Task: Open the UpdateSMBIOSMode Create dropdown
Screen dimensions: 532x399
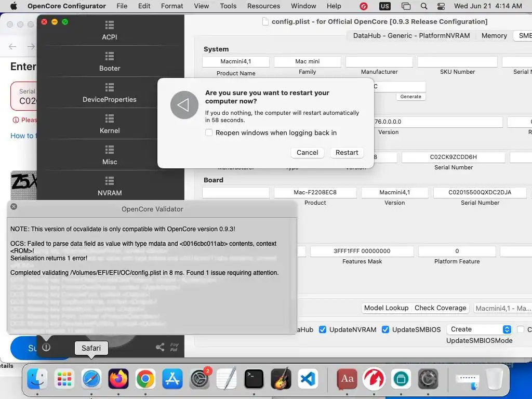Action: point(479,329)
